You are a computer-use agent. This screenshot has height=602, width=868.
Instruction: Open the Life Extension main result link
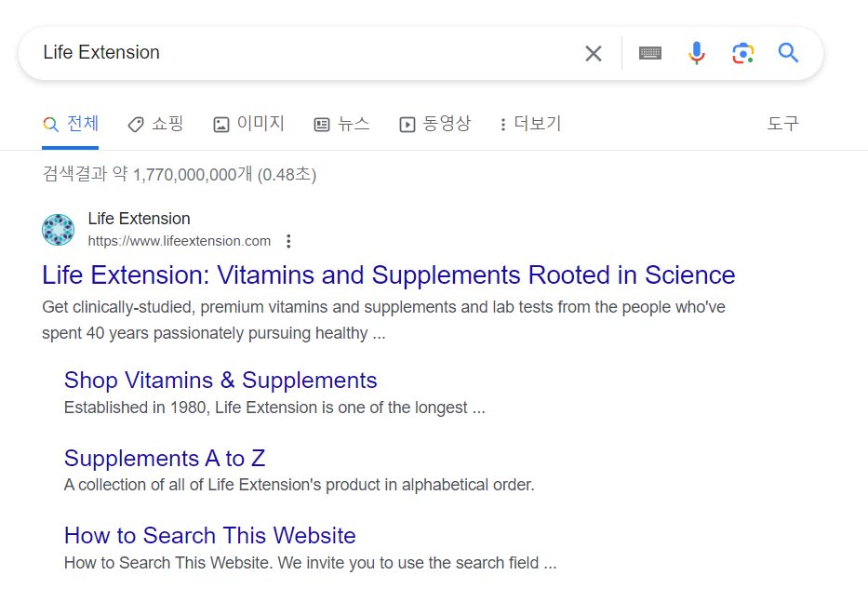click(387, 275)
